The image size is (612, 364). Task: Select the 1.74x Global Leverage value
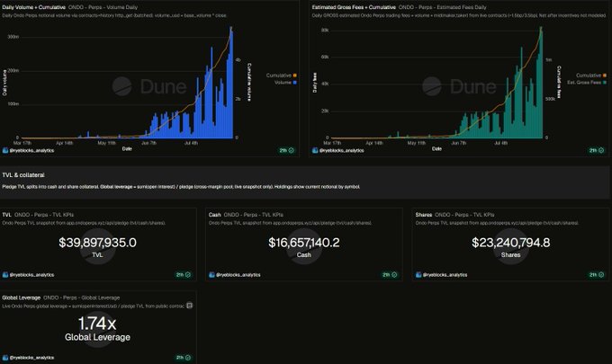(x=97, y=324)
